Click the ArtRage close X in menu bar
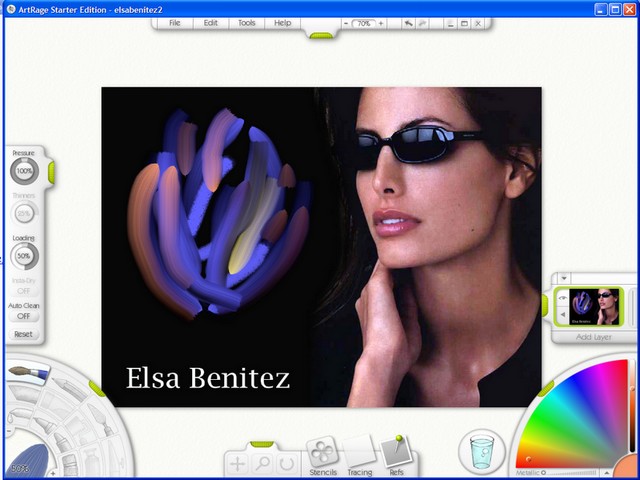 point(478,24)
